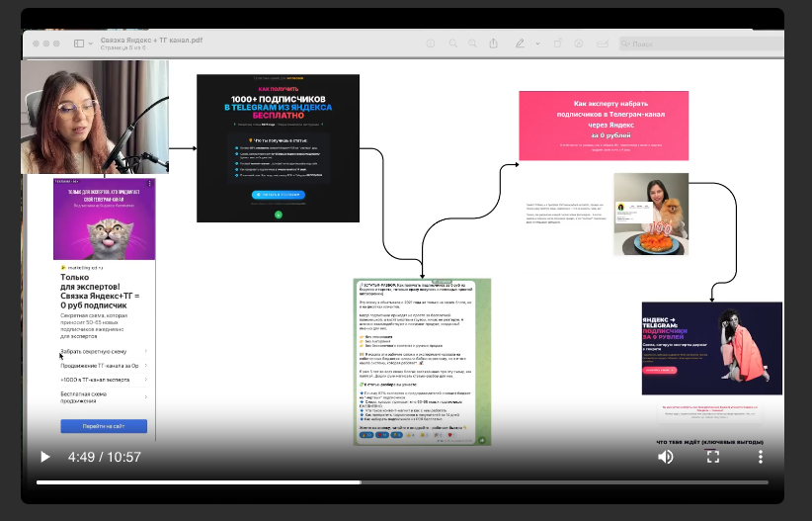Zoom in using the Preview toolbar
This screenshot has width=812, height=521.
(x=473, y=43)
